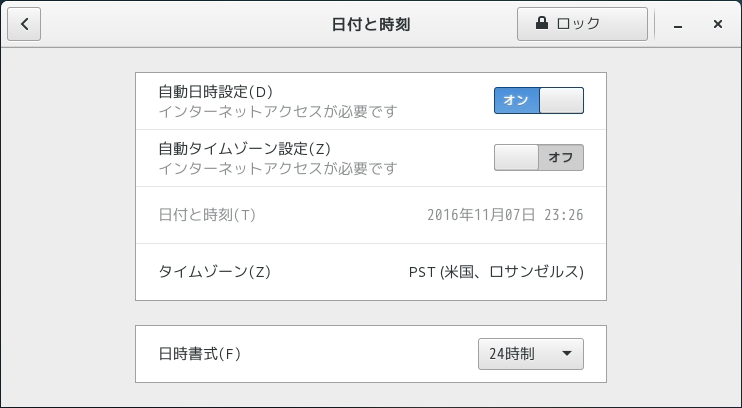
Task: Click the 自動タイムゾーン設定(Z) label
Action: tap(244, 149)
